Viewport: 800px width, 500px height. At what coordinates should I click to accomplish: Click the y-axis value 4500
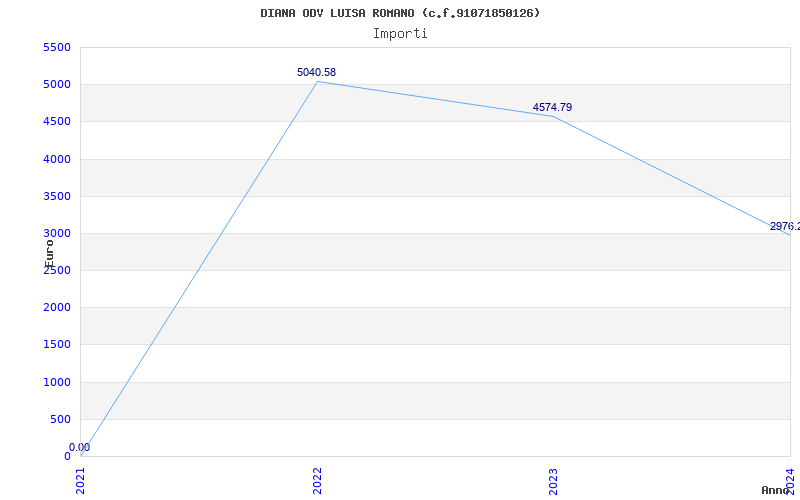coord(57,121)
